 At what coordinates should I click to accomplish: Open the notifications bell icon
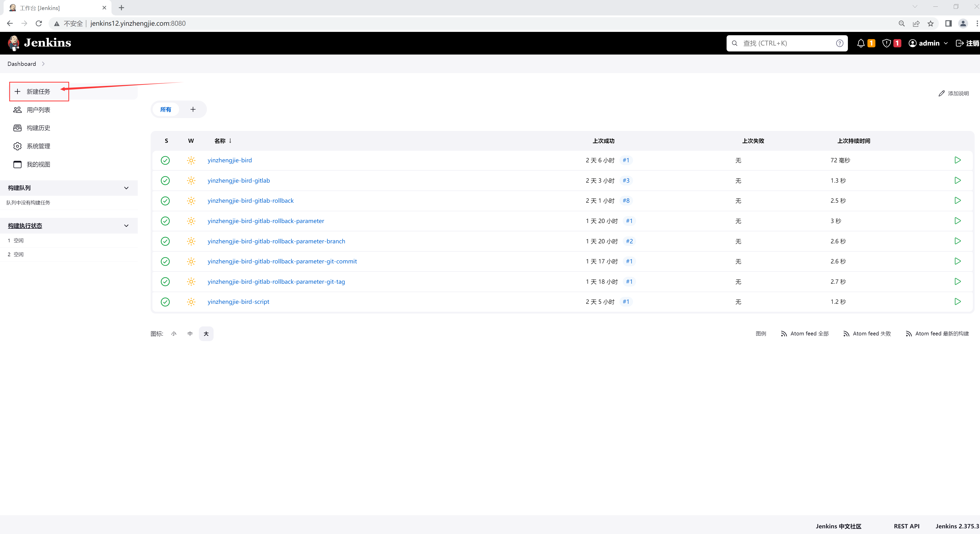tap(860, 43)
